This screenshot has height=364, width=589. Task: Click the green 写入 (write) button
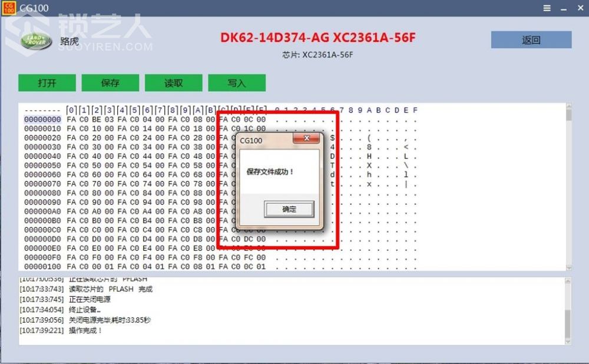point(237,82)
